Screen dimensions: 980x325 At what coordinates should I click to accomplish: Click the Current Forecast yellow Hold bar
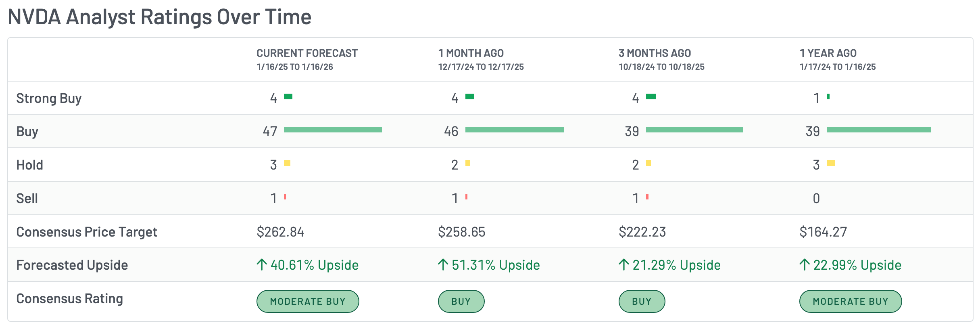287,163
